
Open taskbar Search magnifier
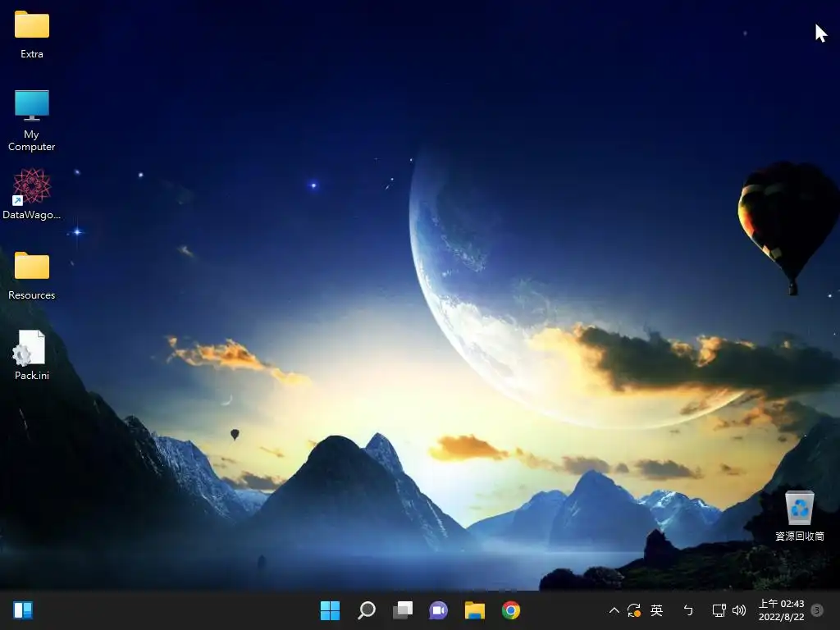pyautogui.click(x=367, y=610)
